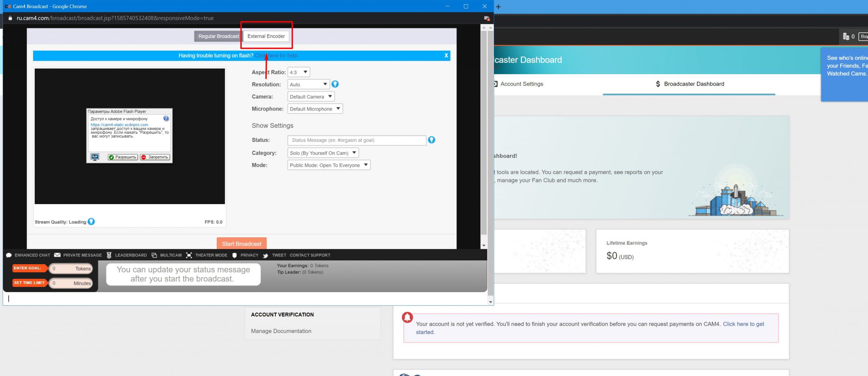This screenshot has width=868, height=376.
Task: Expand the Aspect Ratio dropdown
Action: (299, 72)
